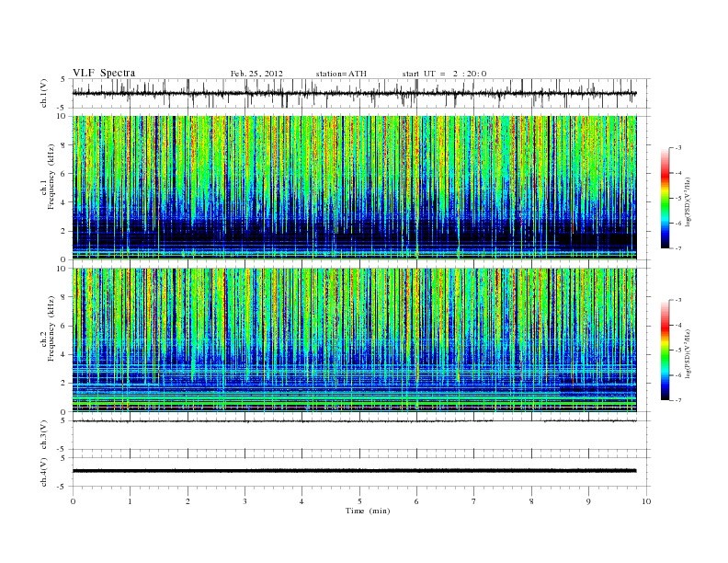Click the "3" tick on the time axis

[x=245, y=501]
